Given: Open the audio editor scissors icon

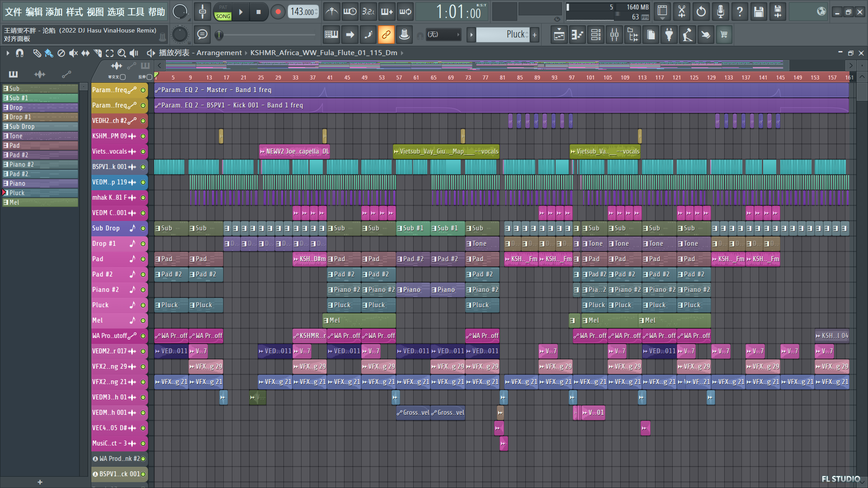Looking at the screenshot, I should (682, 12).
